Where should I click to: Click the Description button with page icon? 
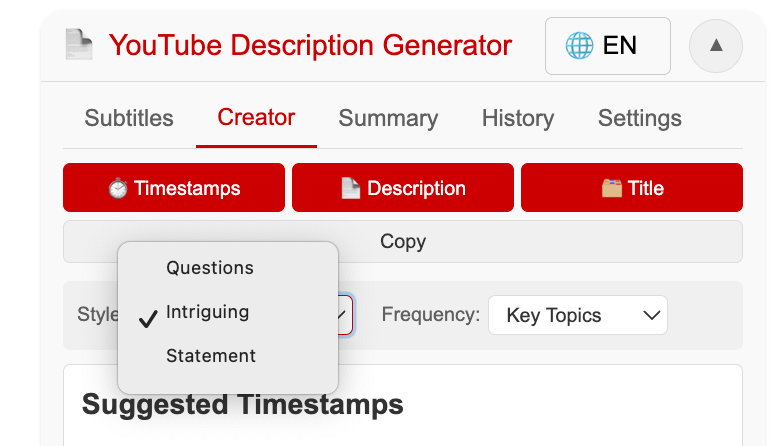point(403,188)
